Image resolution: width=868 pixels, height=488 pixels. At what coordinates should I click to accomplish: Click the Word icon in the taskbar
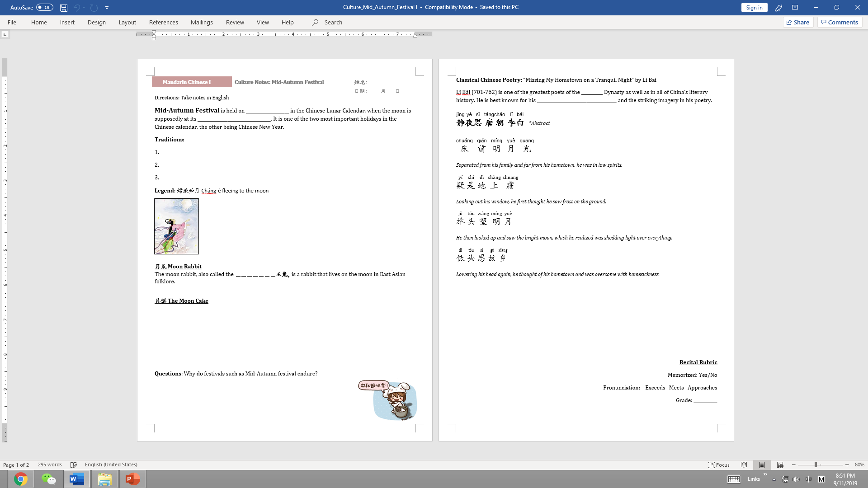pos(77,479)
